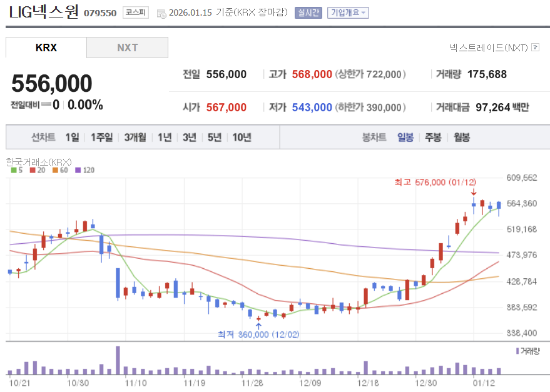
Task: Click the 338,400 price axis label
Action: [522, 333]
